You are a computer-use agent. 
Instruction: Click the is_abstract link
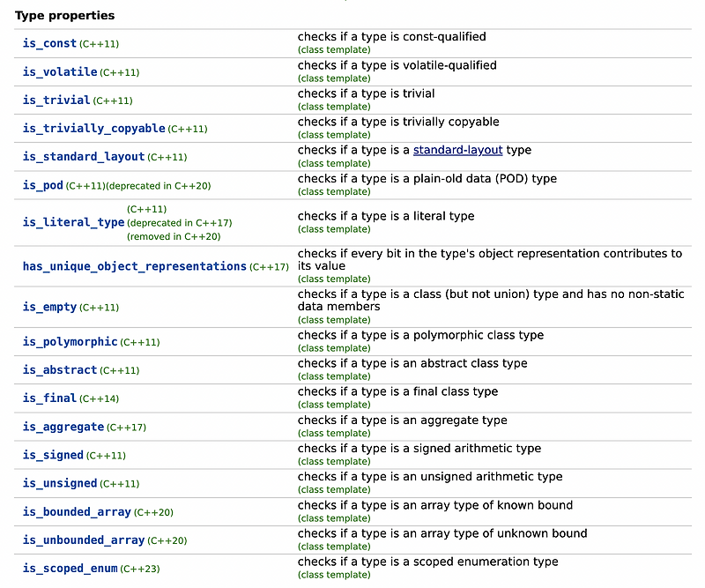point(59,369)
